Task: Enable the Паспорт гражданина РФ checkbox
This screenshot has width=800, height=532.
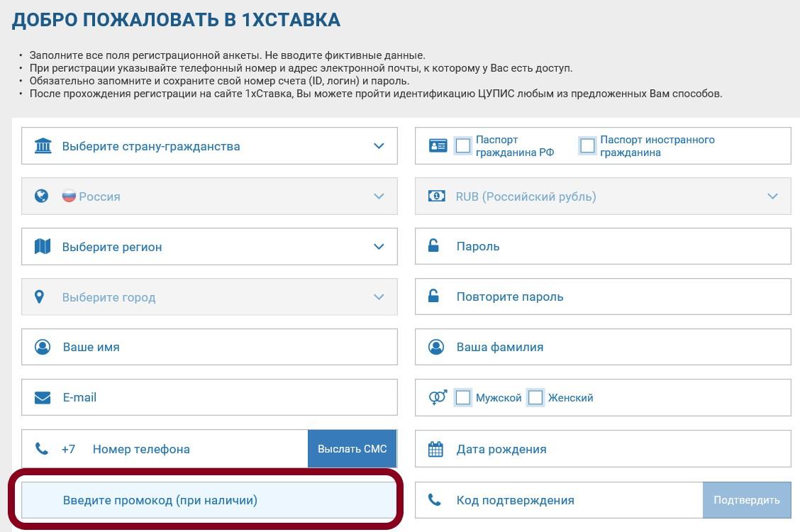Action: (465, 145)
